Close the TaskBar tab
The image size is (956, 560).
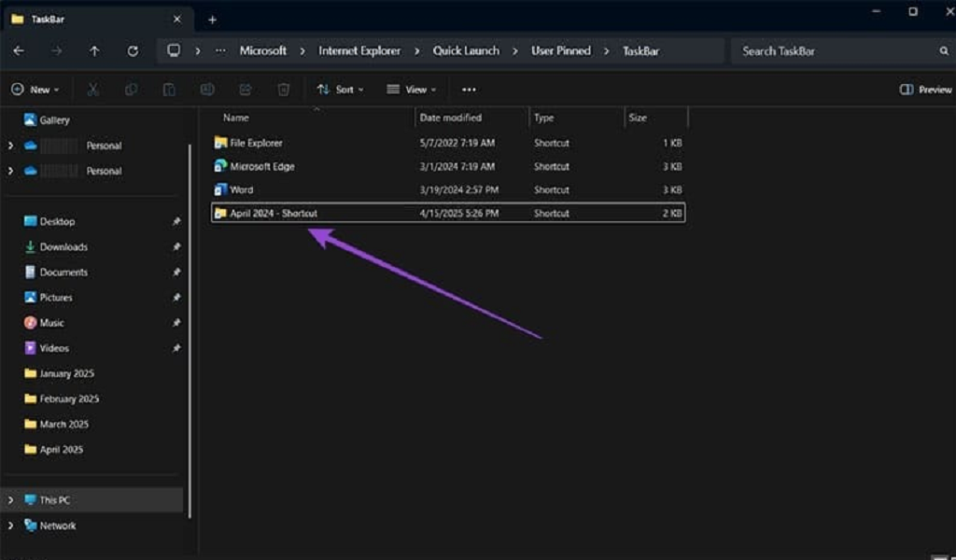(x=176, y=20)
